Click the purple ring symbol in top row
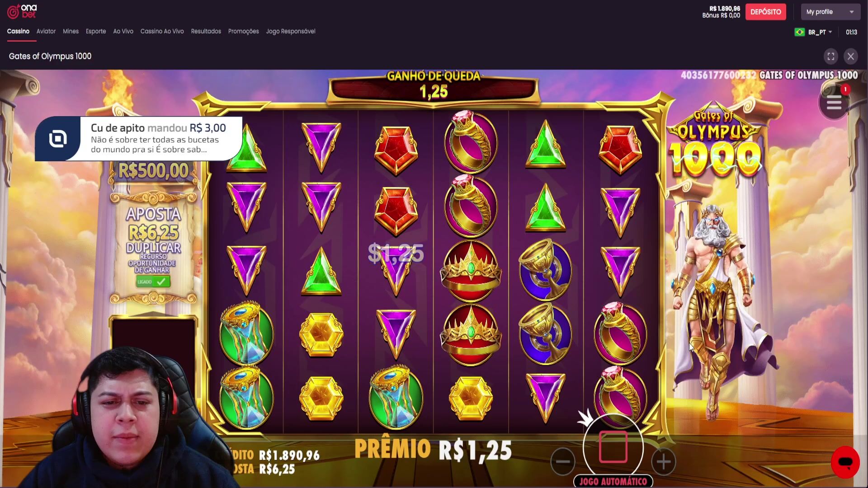Screen dimensions: 868x488 471,142
